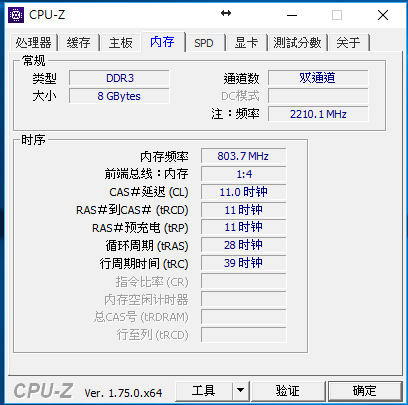Image resolution: width=408 pixels, height=405 pixels.
Task: Click the tRP 11 时钟 value
Action: pos(243,227)
